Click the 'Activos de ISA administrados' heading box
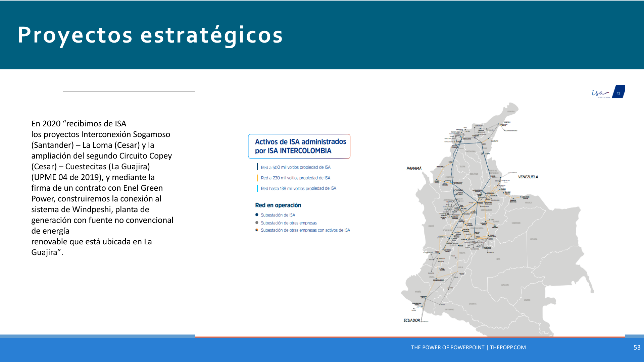This screenshot has width=644, height=362. tap(299, 146)
